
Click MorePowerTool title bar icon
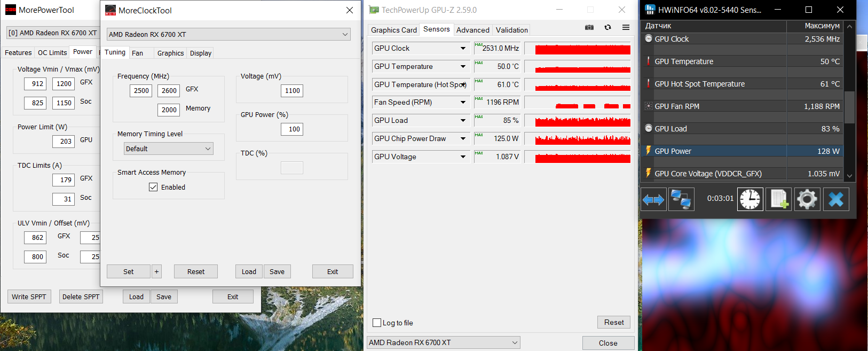click(x=10, y=10)
